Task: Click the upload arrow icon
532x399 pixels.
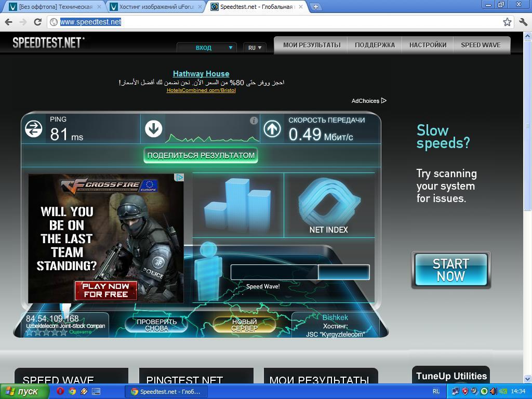Action: tap(272, 129)
